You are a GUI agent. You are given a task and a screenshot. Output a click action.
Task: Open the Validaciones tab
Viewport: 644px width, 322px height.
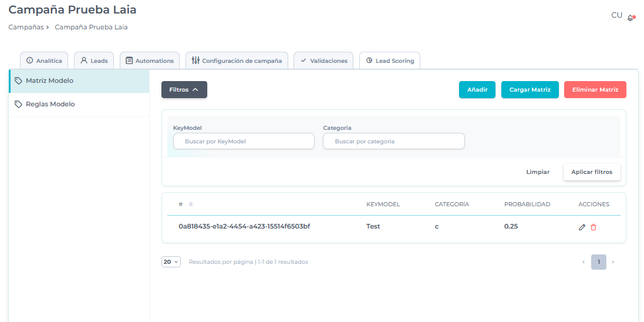[323, 61]
